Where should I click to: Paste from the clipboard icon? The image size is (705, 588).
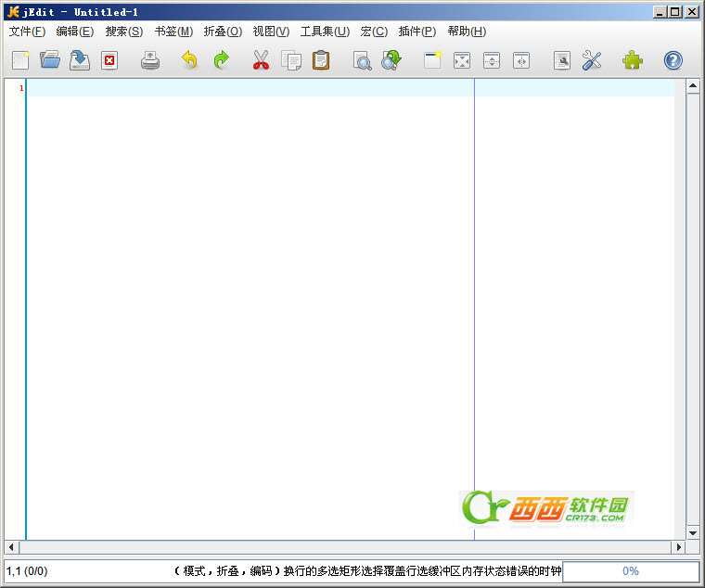pos(321,60)
